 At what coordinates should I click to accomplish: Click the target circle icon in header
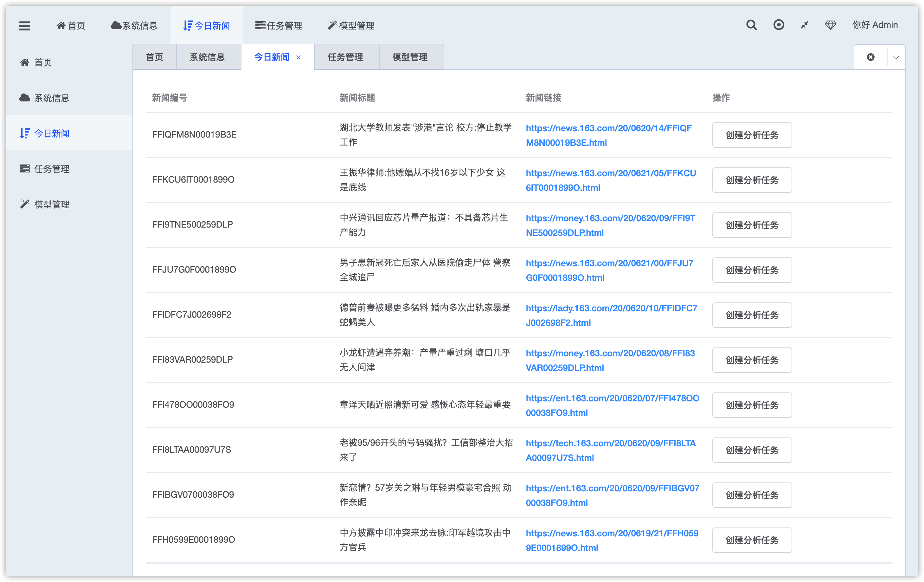[x=779, y=25]
